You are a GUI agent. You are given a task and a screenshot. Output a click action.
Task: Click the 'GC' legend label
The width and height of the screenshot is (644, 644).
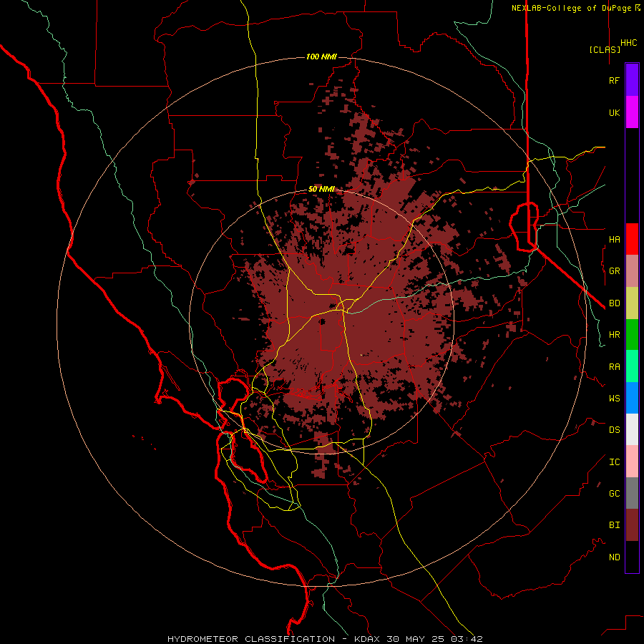614,493
